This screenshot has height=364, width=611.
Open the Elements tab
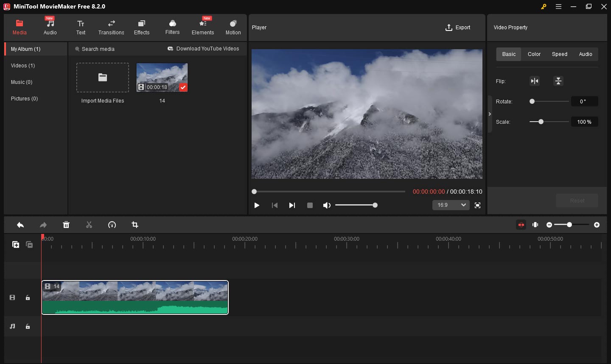coord(203,27)
